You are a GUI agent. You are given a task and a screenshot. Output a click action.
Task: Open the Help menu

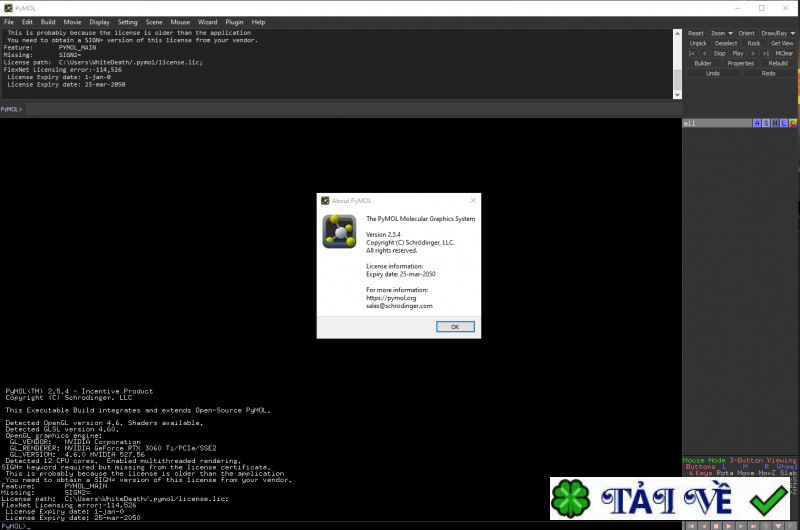point(258,22)
